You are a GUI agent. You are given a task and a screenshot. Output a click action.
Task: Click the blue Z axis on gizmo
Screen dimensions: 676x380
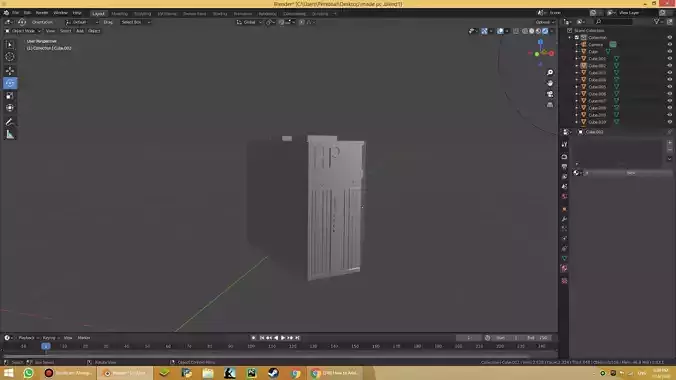[540, 42]
